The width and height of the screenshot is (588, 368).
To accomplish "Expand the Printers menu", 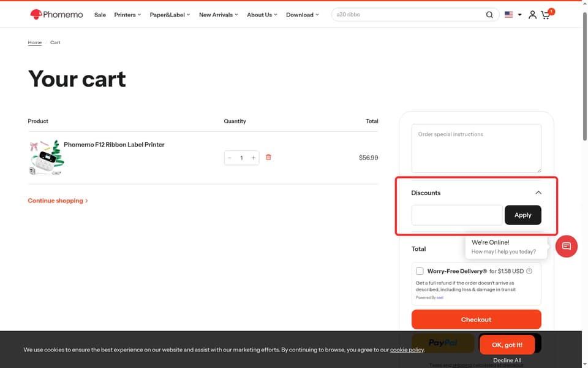I will (x=127, y=15).
